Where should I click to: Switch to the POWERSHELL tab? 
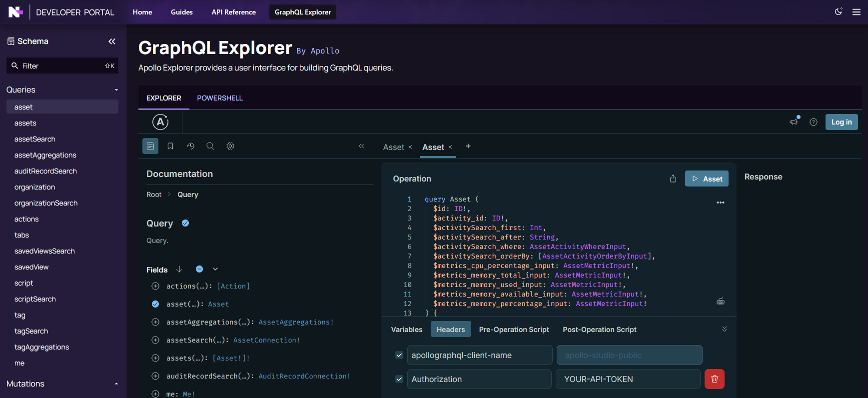coord(219,98)
